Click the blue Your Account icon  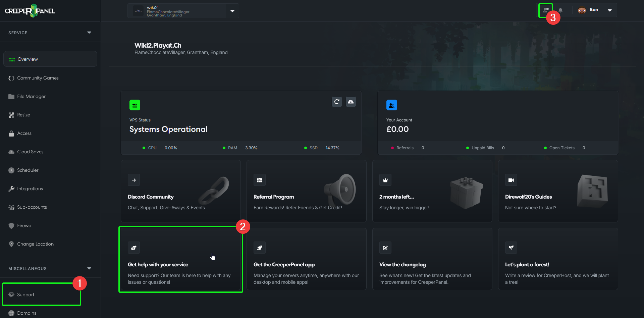(391, 105)
